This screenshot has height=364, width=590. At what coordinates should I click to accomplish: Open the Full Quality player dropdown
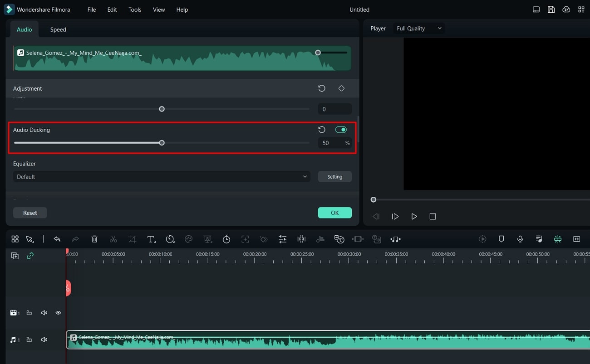pyautogui.click(x=418, y=28)
